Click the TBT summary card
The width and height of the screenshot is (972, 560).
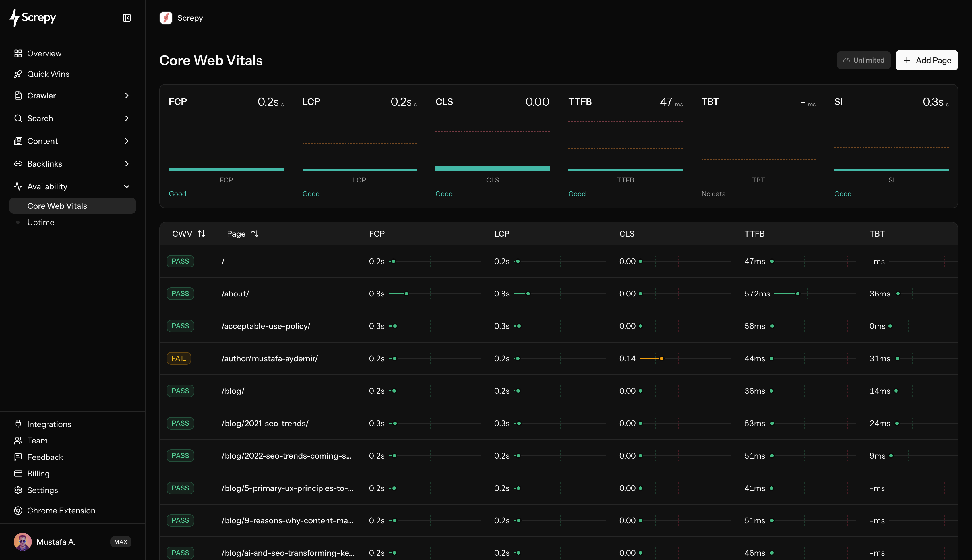click(758, 146)
